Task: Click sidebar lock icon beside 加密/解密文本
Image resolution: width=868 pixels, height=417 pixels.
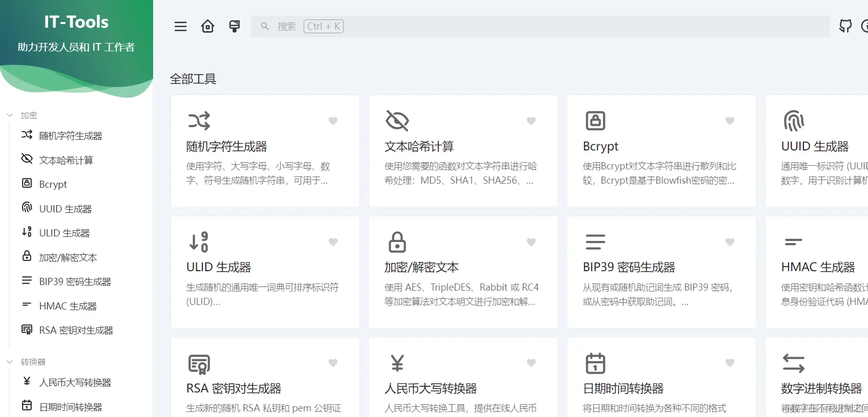Action: pyautogui.click(x=27, y=256)
